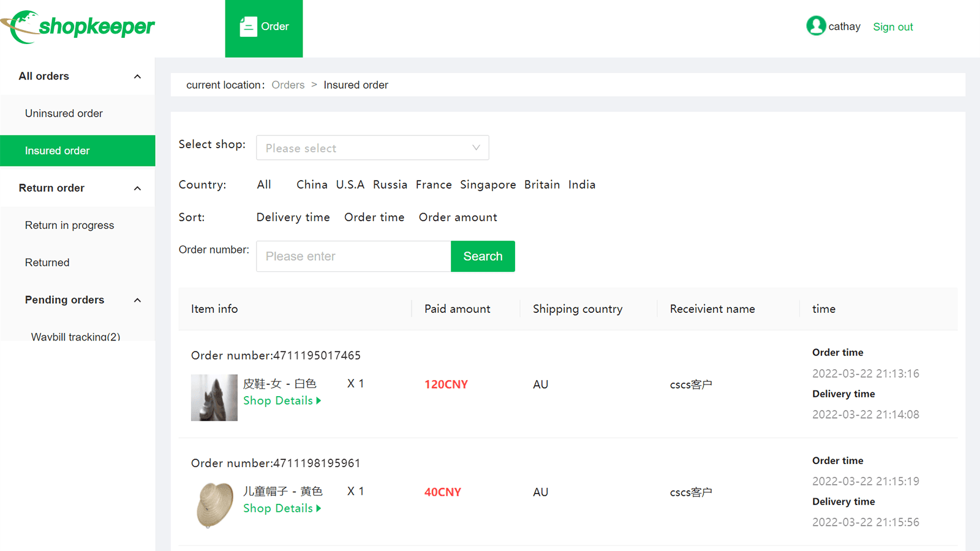Select All countries filter
The width and height of the screenshot is (980, 551).
coord(264,185)
